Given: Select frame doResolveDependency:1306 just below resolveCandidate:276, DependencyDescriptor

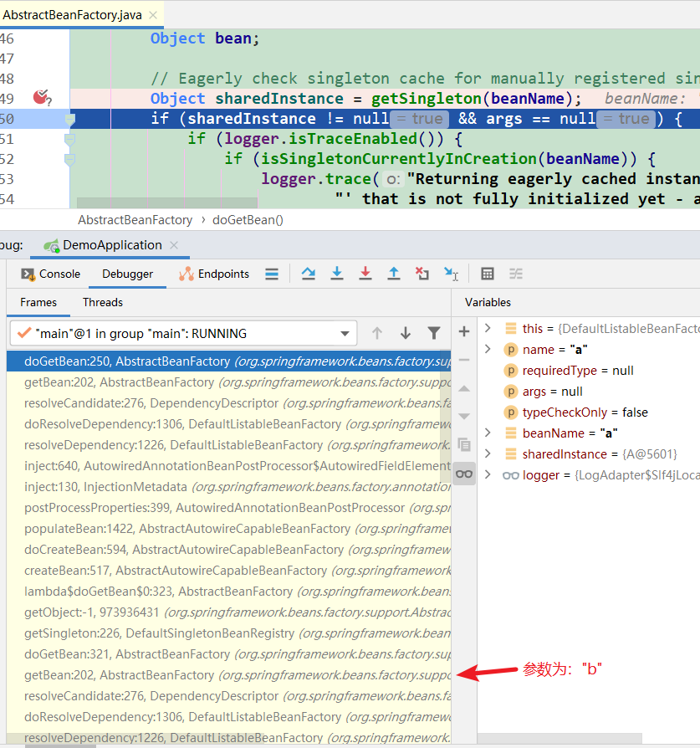Looking at the screenshot, I should pos(229,424).
